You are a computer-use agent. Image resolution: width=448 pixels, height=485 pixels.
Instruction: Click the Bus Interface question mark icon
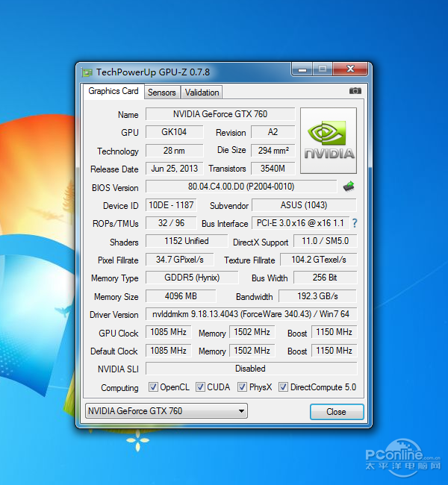[x=354, y=223]
